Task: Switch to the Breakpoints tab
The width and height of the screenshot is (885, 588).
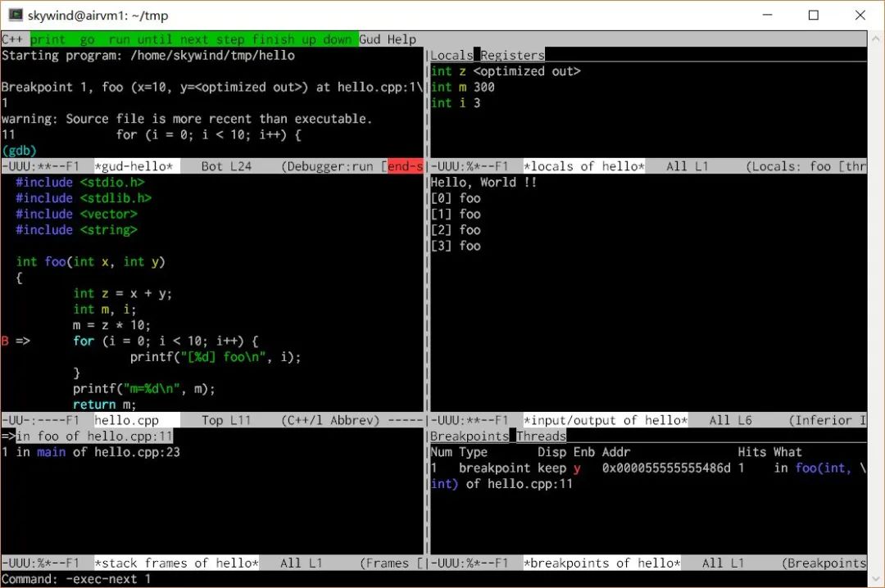Action: coord(470,436)
